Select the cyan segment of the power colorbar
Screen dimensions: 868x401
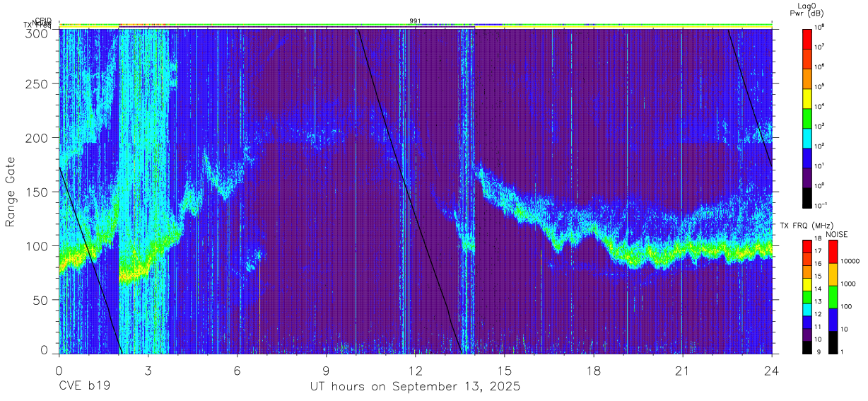pos(807,137)
